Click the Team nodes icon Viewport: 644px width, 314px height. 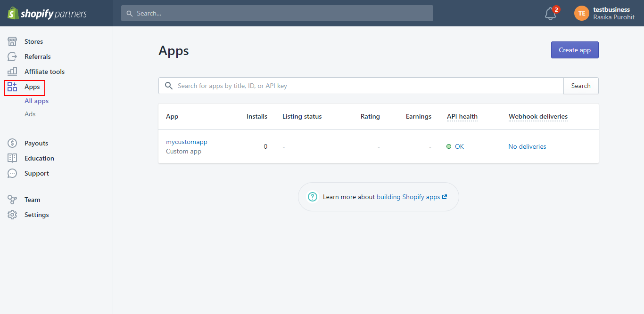(x=12, y=200)
